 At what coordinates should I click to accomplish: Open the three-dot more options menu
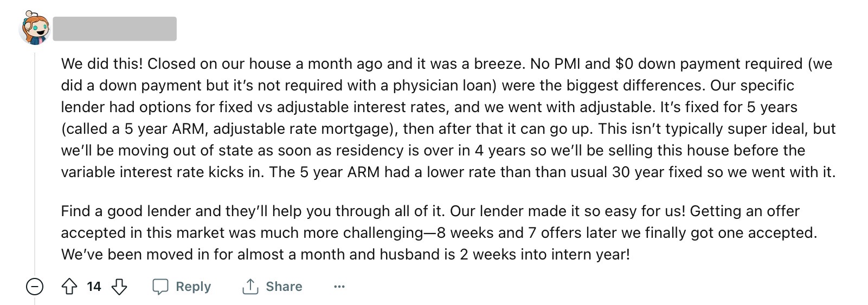point(339,287)
